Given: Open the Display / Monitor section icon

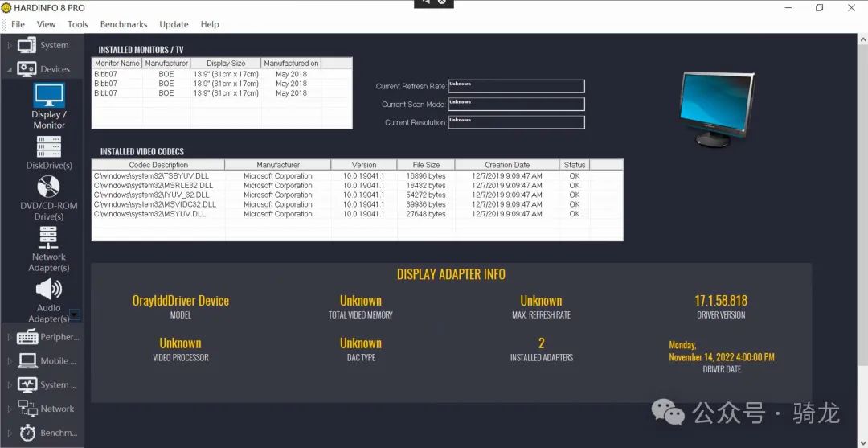Looking at the screenshot, I should (49, 95).
